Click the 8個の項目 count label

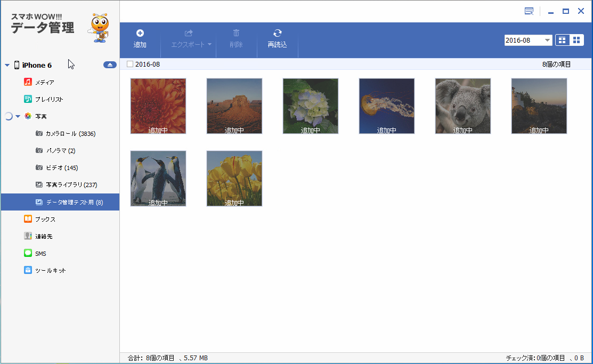(556, 64)
